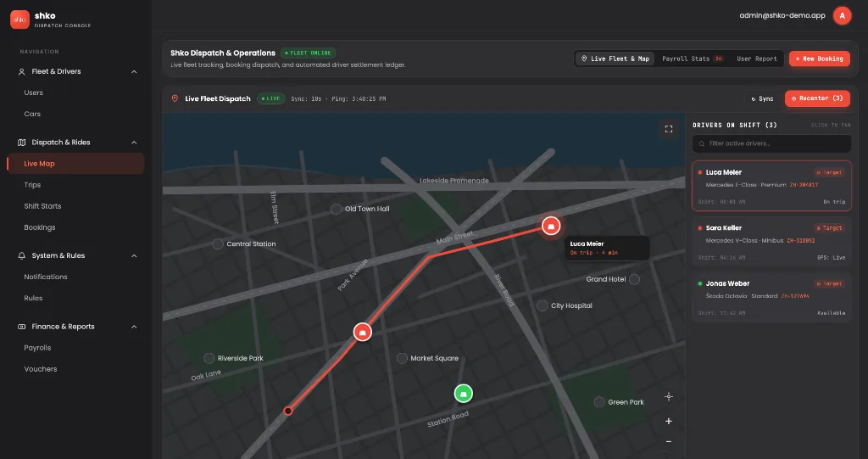Click the green LIVE status badge
The height and width of the screenshot is (459, 868).
pyautogui.click(x=270, y=98)
